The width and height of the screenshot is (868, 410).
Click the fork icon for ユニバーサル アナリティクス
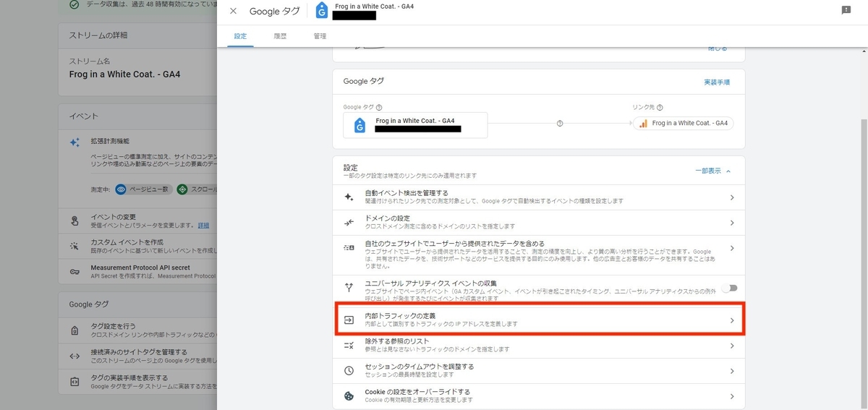pos(349,287)
